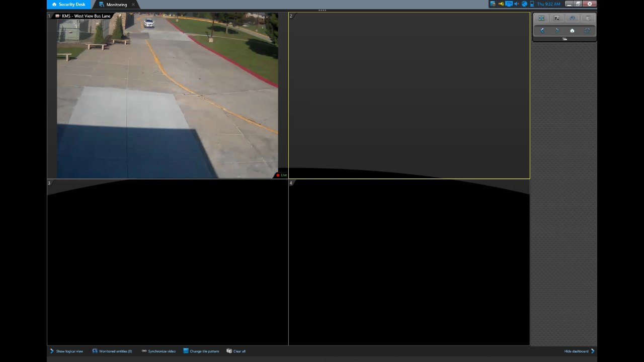Close the Monitoring tab
The width and height of the screenshot is (644, 362).
pyautogui.click(x=133, y=5)
